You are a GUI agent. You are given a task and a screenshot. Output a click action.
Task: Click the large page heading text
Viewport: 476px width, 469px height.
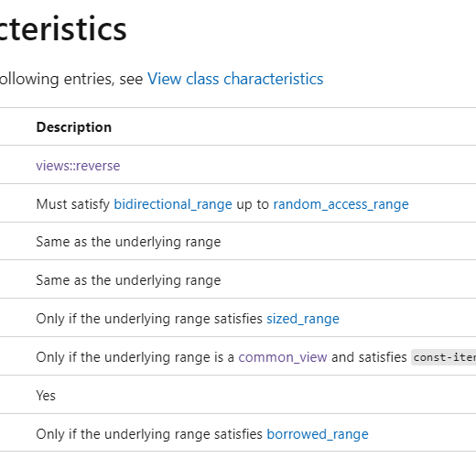click(x=63, y=29)
